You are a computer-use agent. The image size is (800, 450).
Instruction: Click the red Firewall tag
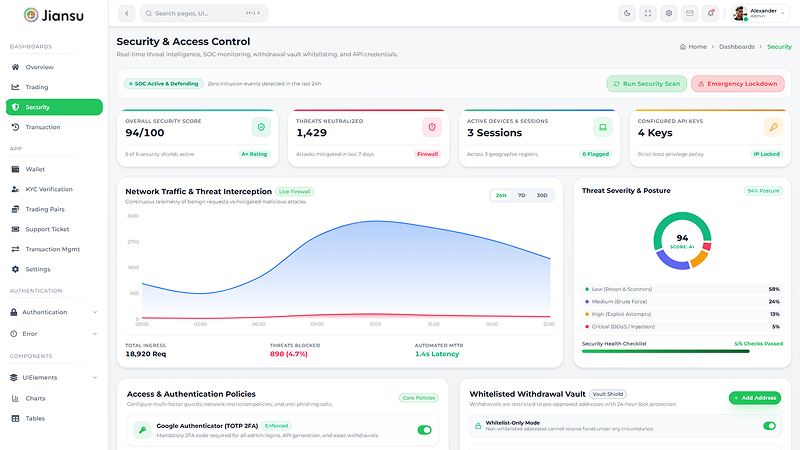point(428,154)
